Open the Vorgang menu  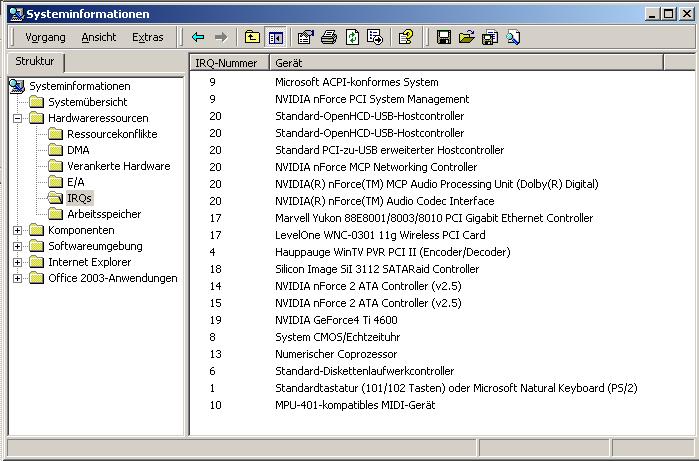(x=45, y=37)
